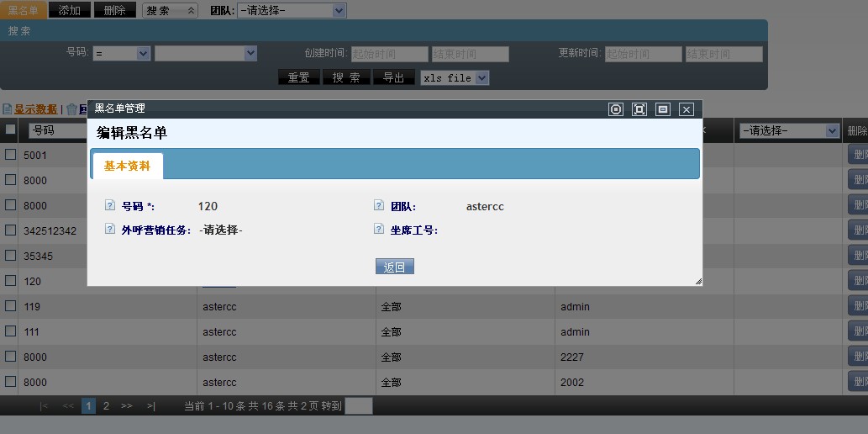The image size is (868, 434).
Task: Open the 黑名单 tab at top left
Action: click(x=24, y=11)
